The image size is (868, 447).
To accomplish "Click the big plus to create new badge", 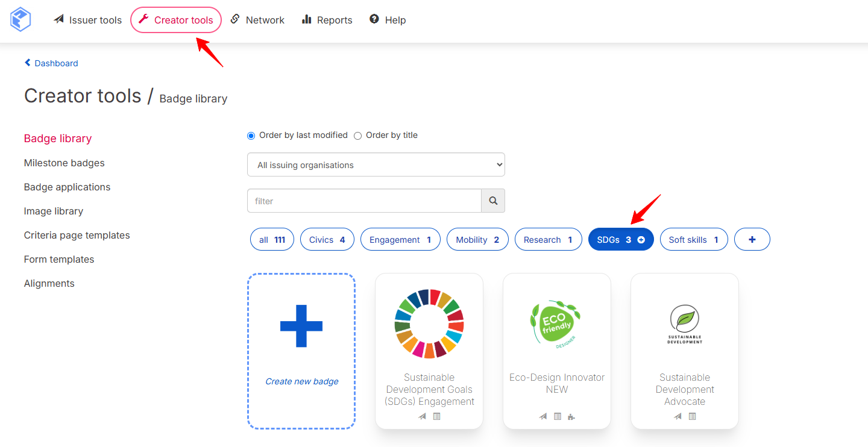I will click(301, 326).
